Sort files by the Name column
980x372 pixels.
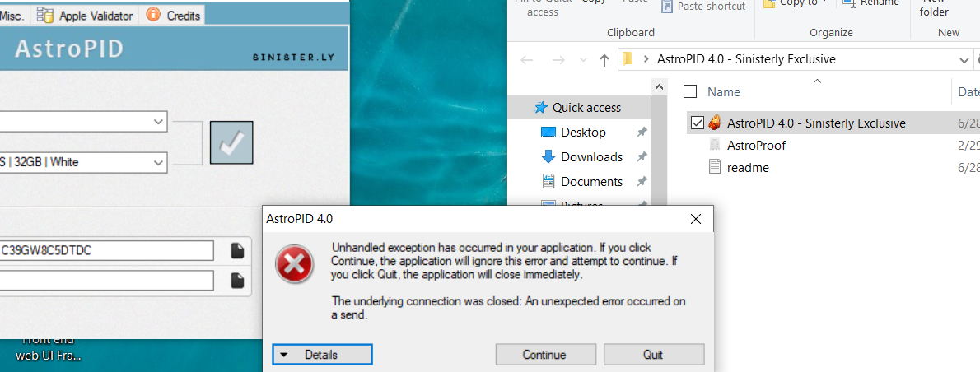point(724,91)
